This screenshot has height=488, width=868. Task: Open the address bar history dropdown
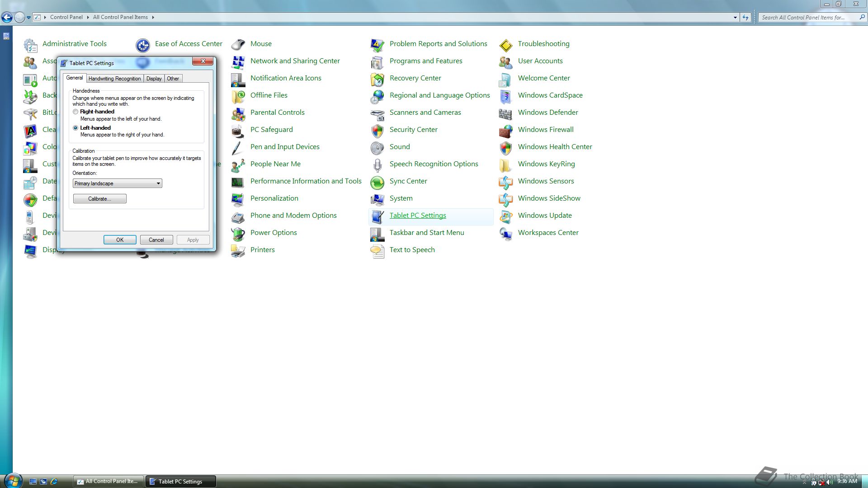coord(735,17)
